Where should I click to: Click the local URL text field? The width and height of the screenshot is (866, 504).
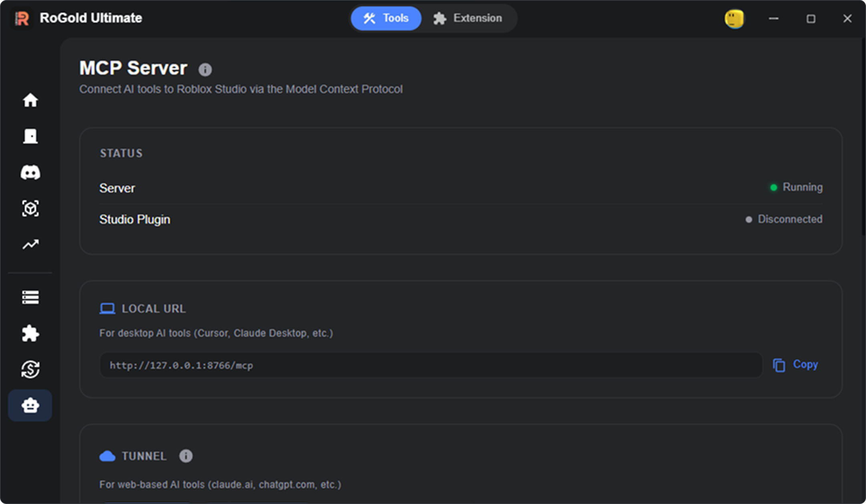pyautogui.click(x=431, y=365)
